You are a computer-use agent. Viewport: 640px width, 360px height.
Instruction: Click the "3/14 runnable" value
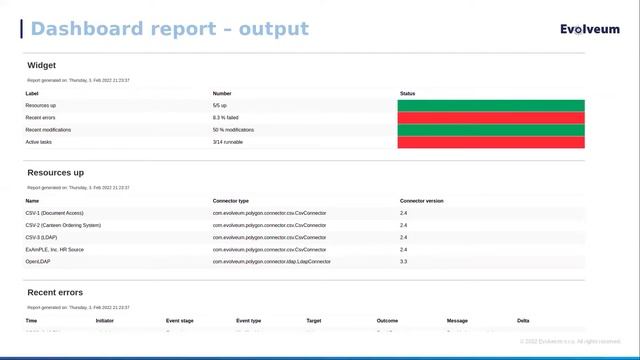[228, 142]
